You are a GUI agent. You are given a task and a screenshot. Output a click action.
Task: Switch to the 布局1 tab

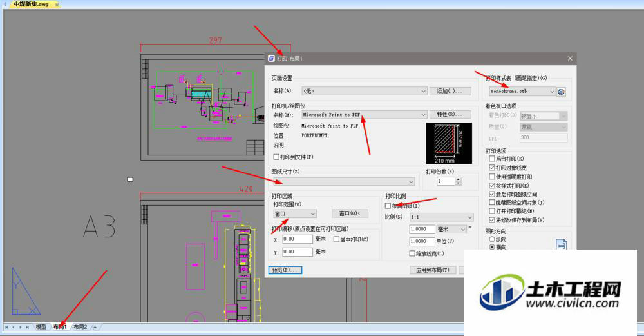[x=59, y=327]
